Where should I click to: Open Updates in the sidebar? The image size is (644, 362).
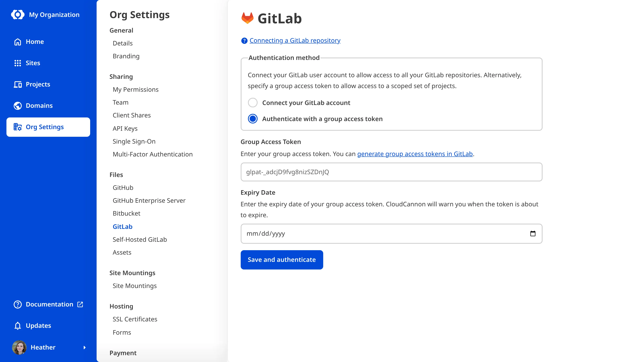48,326
